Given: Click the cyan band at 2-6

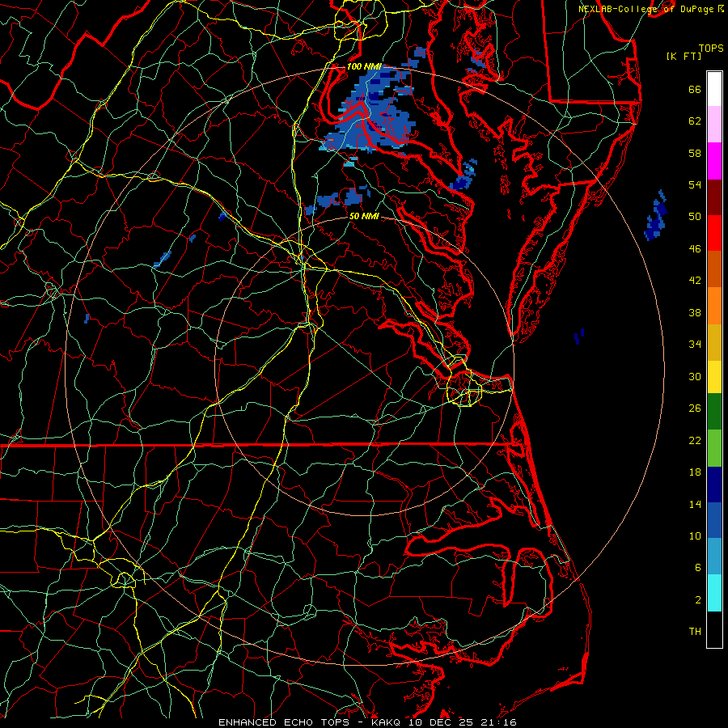Looking at the screenshot, I should 714,594.
